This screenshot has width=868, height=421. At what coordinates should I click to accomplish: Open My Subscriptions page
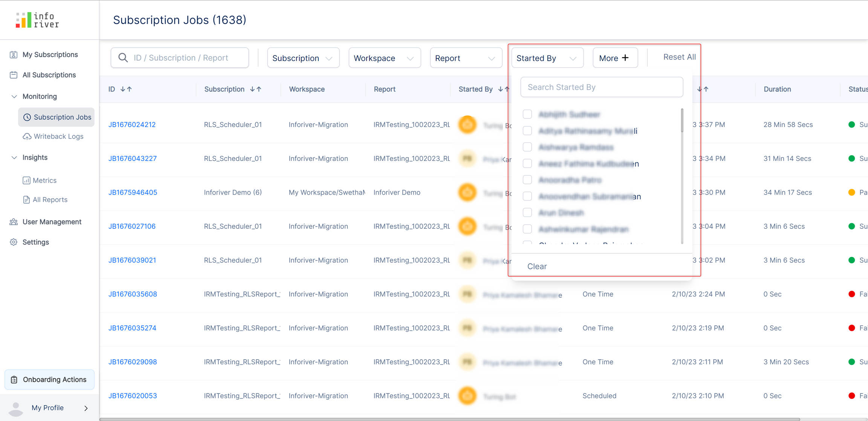pyautogui.click(x=50, y=55)
